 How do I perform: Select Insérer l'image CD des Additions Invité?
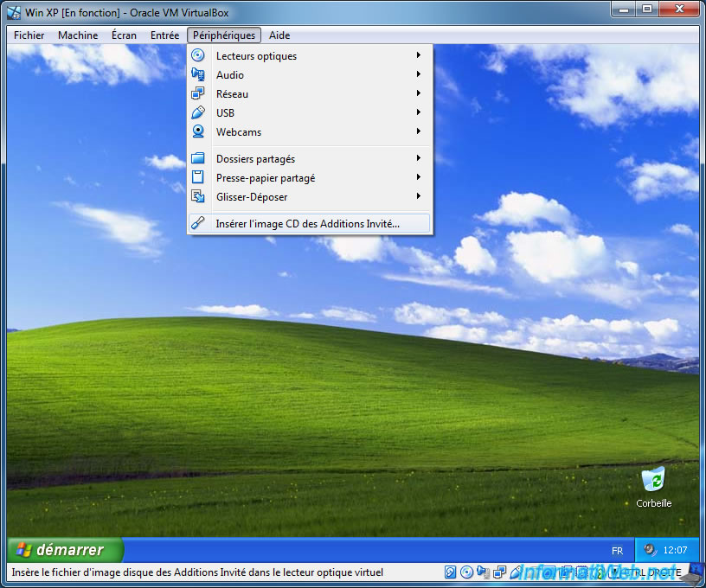pos(310,224)
